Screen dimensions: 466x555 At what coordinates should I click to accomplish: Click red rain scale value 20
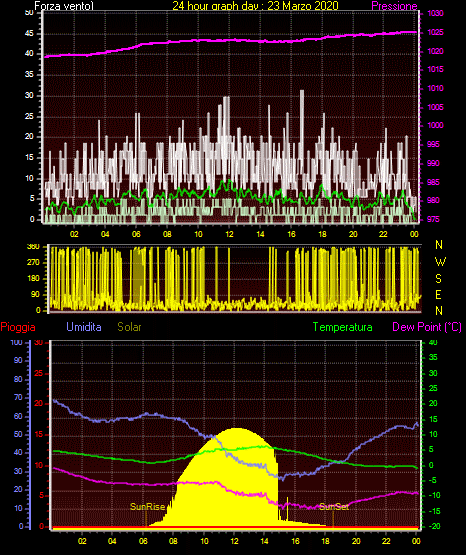39,404
